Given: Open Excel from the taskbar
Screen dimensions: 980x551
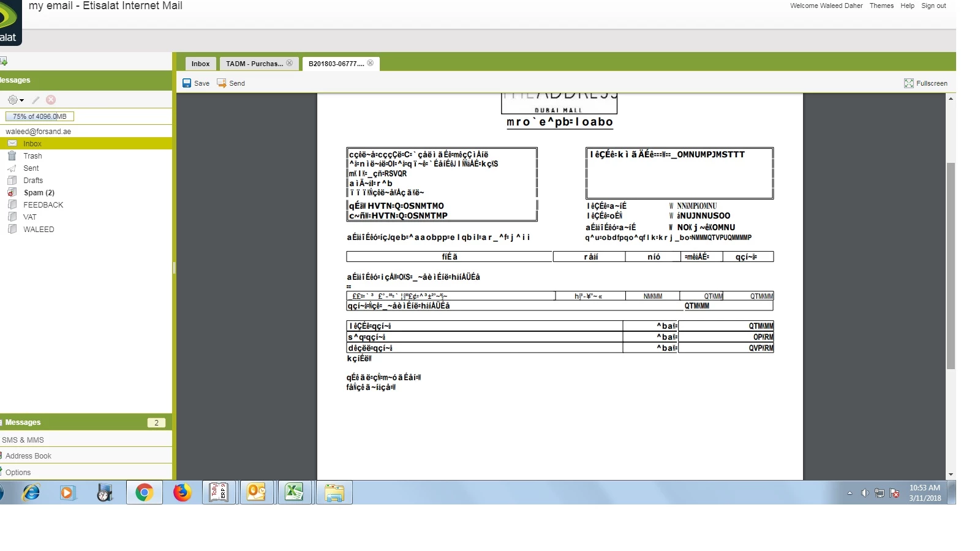Looking at the screenshot, I should (294, 492).
